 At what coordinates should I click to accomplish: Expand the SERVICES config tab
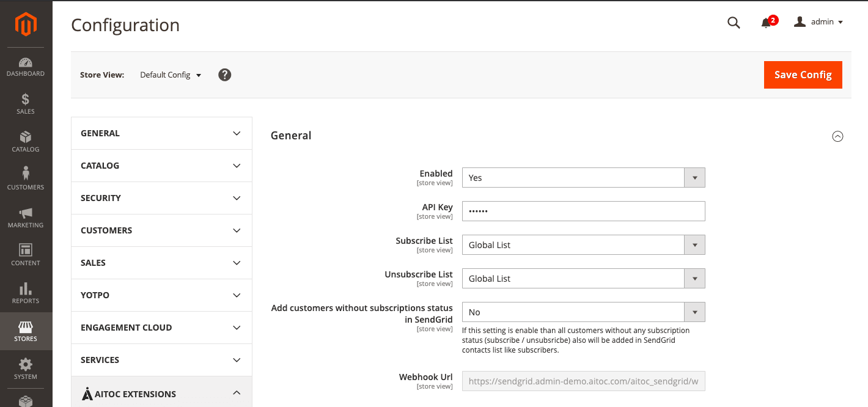(161, 360)
